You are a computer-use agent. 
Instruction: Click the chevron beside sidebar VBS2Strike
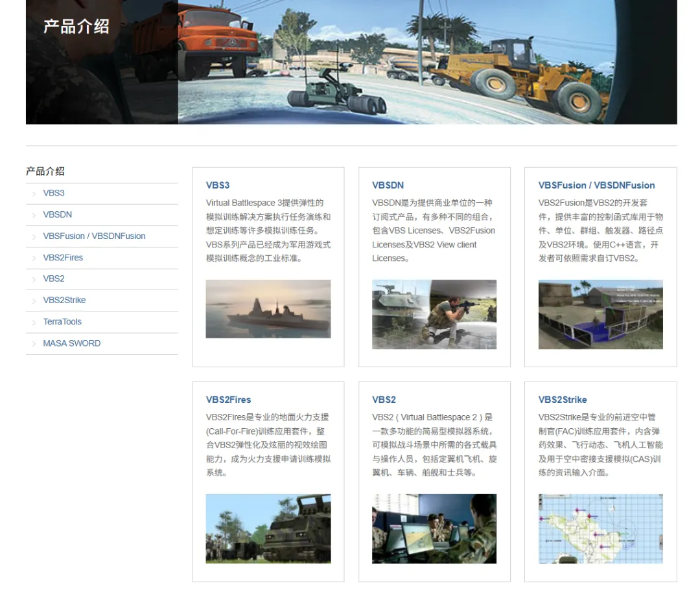34,301
